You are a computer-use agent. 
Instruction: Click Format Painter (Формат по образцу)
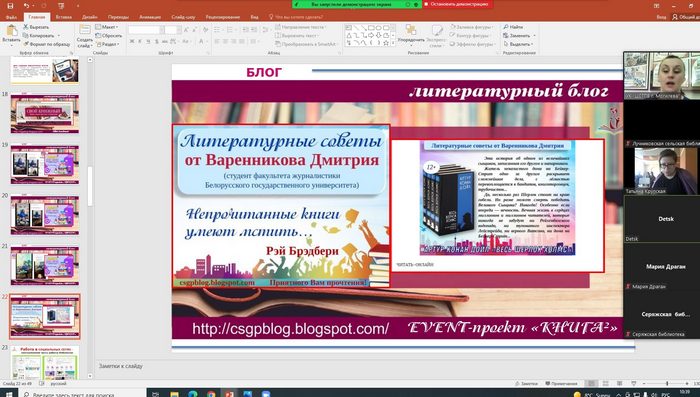coord(47,44)
